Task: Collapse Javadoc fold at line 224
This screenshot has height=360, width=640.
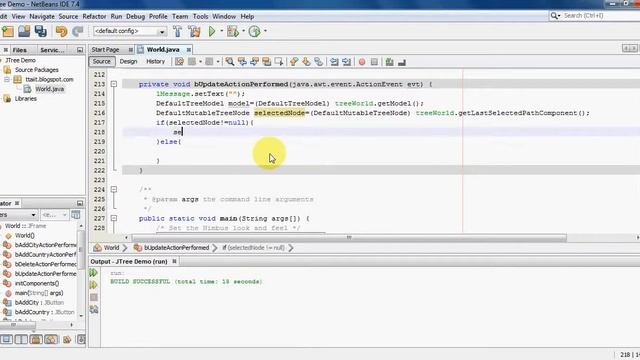Action: point(114,189)
